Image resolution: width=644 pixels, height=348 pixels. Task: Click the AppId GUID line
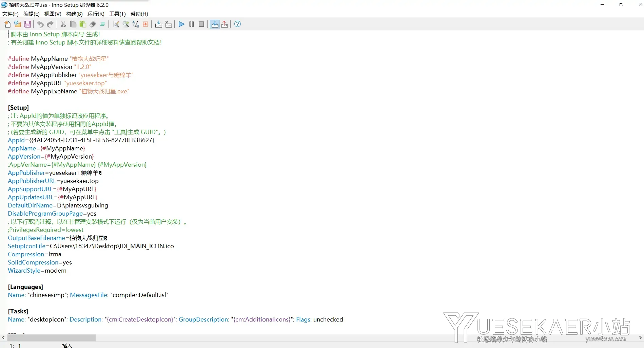81,140
